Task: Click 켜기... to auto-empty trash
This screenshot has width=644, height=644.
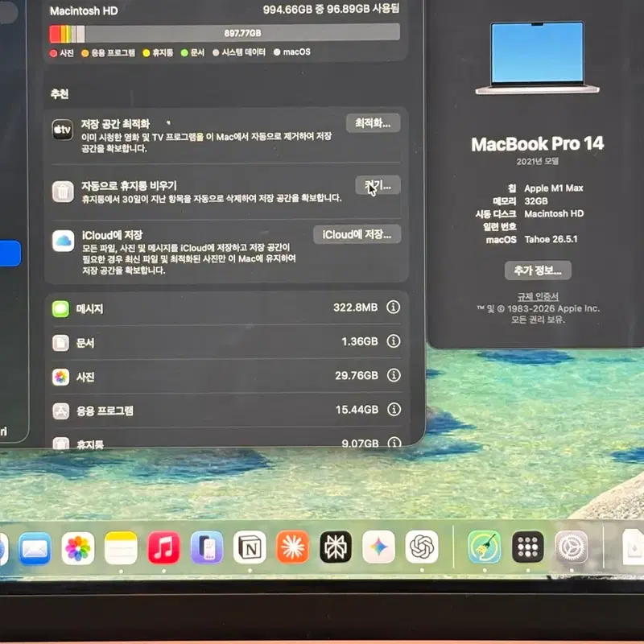Action: pyautogui.click(x=378, y=186)
